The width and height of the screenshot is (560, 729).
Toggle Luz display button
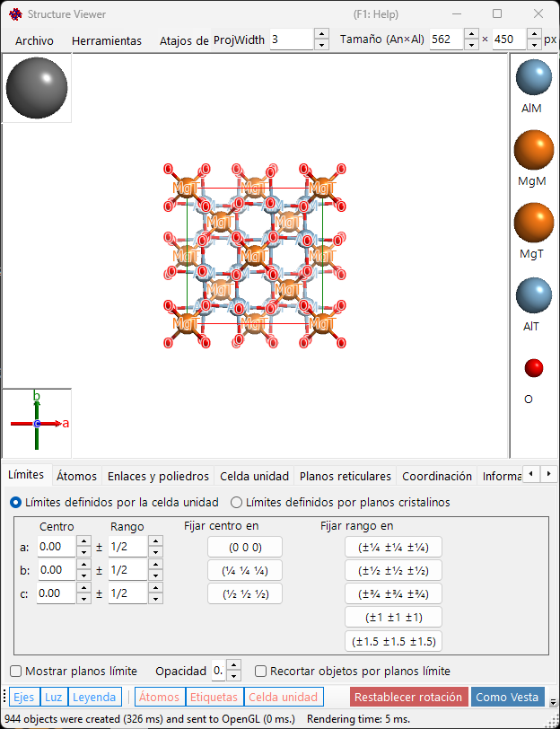tap(54, 697)
